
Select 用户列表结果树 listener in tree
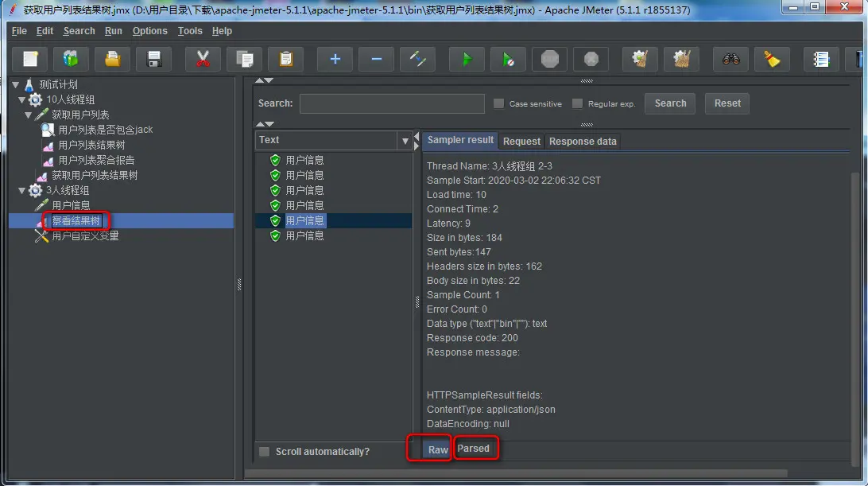tap(91, 146)
